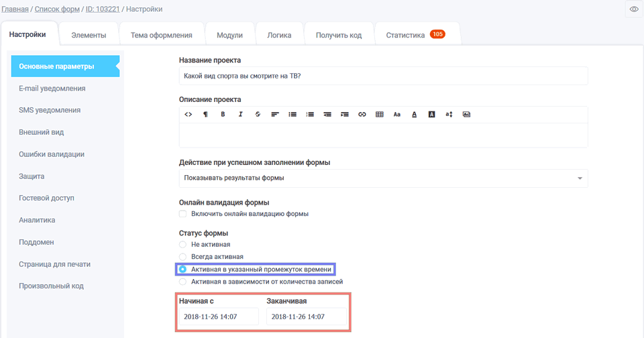Click inside the description editor text area
The image size is (644, 338).
[x=383, y=135]
